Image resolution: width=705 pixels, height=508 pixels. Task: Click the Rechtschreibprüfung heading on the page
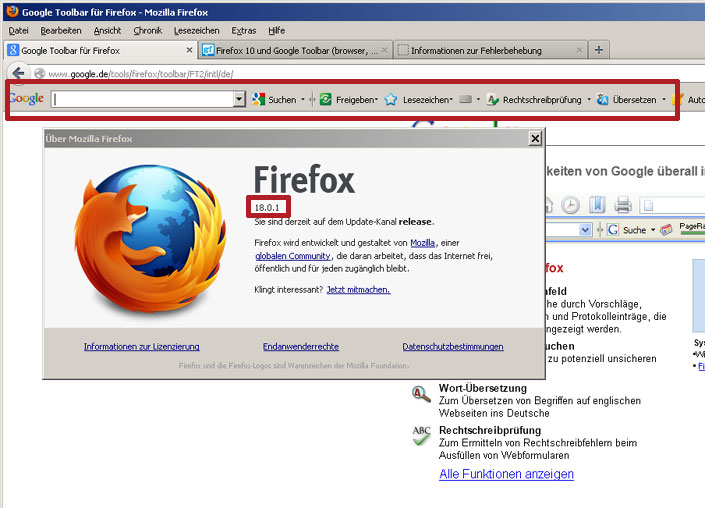(490, 430)
